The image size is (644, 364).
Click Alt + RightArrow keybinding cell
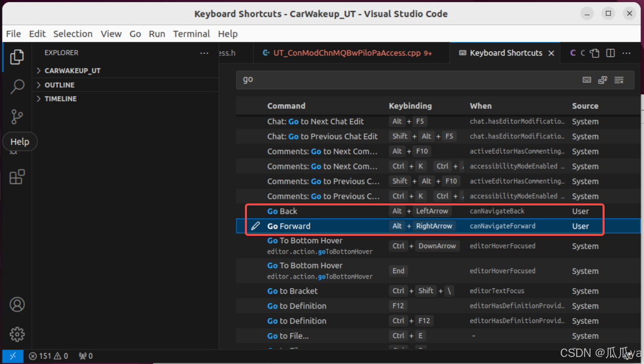tap(423, 226)
